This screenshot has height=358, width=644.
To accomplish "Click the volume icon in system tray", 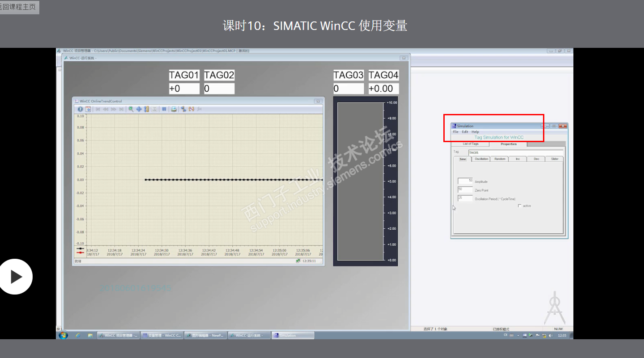I will (551, 335).
